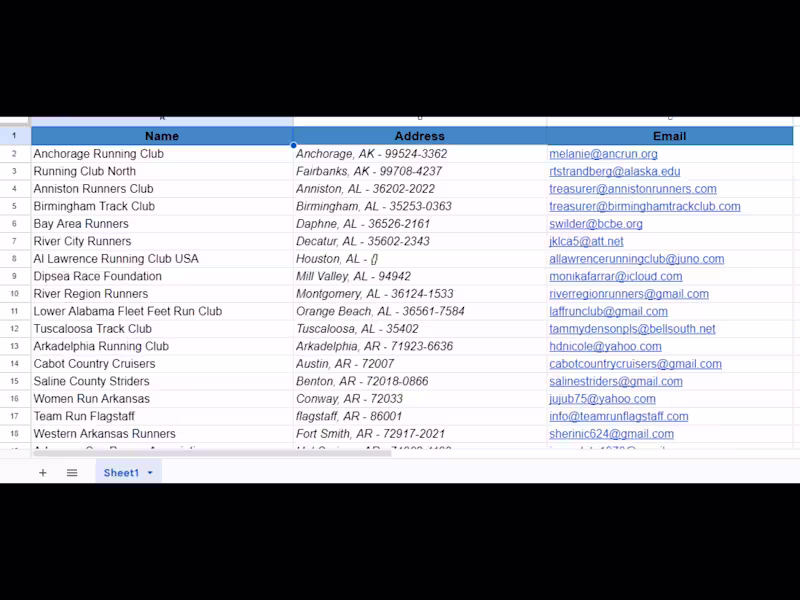The width and height of the screenshot is (800, 600).
Task: Select the Western Arkansas Runners cell
Action: point(162,434)
